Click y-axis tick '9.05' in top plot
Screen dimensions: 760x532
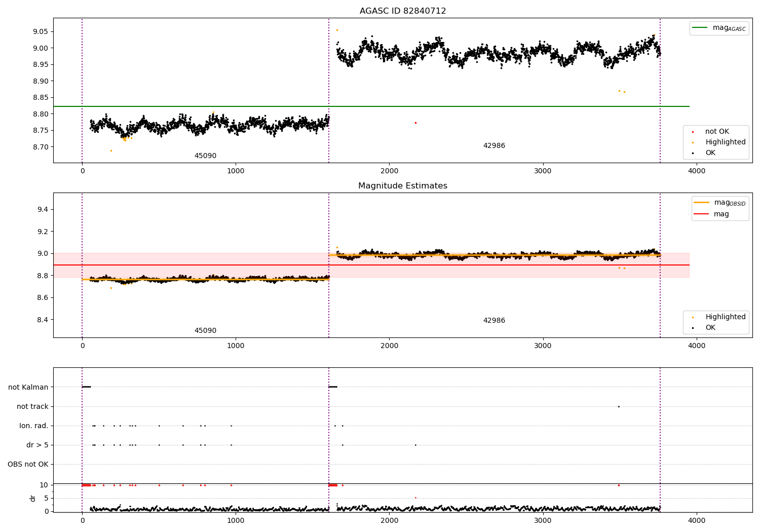coord(40,31)
